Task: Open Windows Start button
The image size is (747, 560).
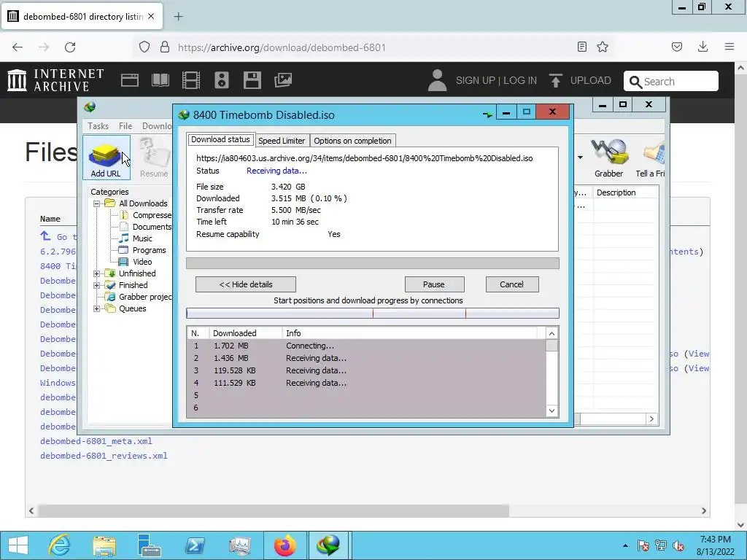Action: (x=18, y=545)
